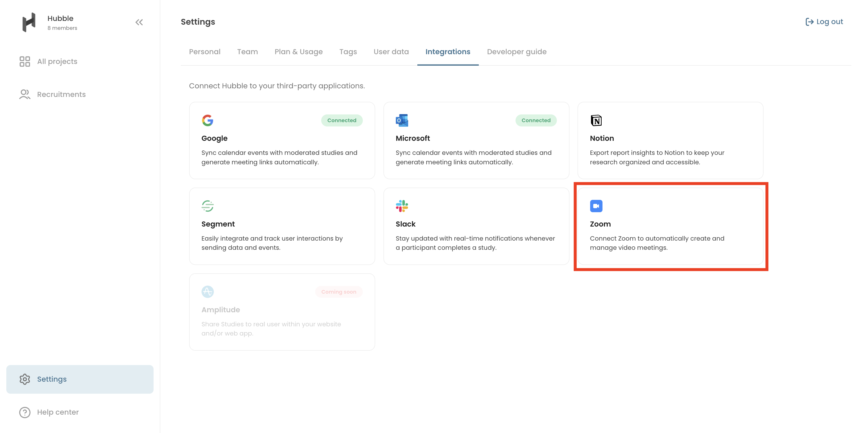
Task: Click the Slack logo icon
Action: tap(402, 206)
